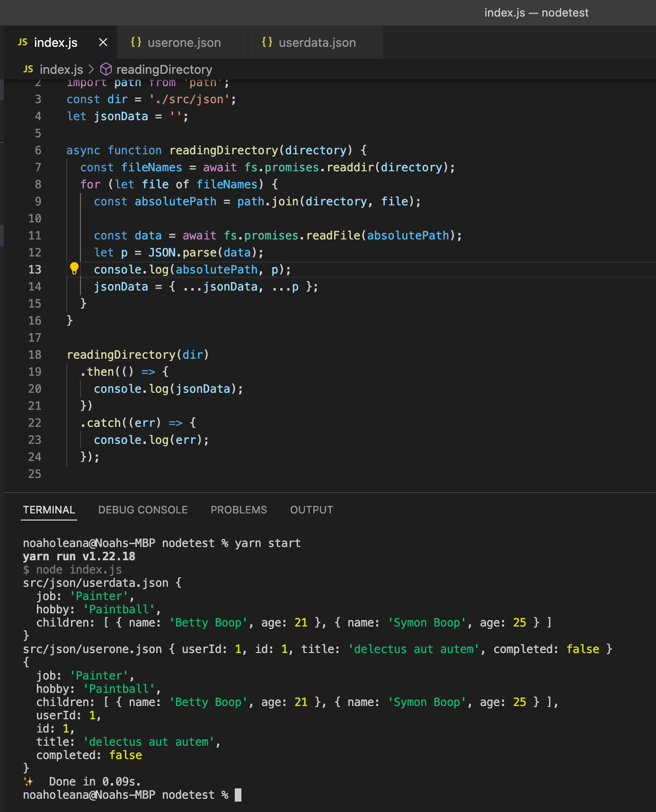Click './src/json' string on line 3
This screenshot has width=656, height=812.
point(189,99)
